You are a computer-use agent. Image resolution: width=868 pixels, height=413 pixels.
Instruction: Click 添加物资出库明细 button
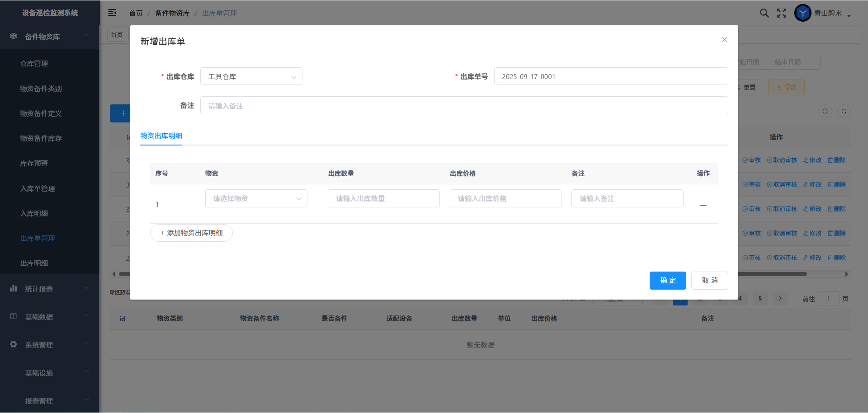click(191, 233)
